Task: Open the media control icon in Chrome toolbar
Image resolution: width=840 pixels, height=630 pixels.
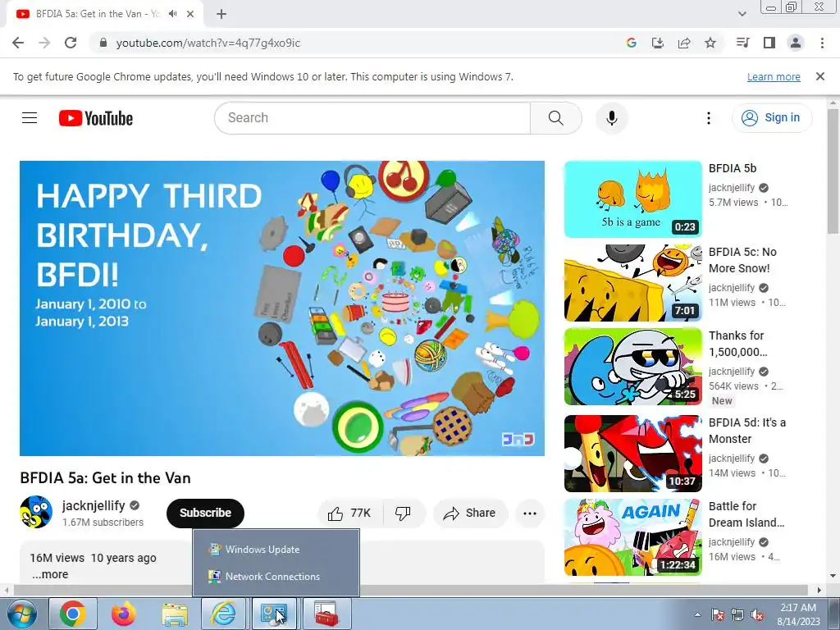Action: (x=742, y=43)
